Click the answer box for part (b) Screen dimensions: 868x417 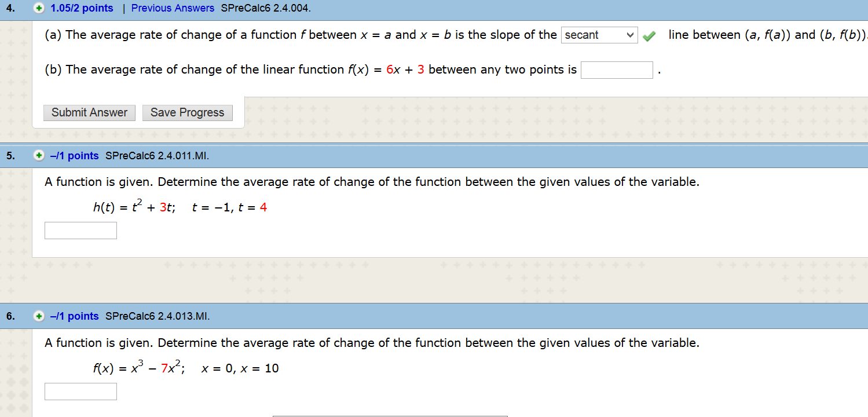(617, 69)
